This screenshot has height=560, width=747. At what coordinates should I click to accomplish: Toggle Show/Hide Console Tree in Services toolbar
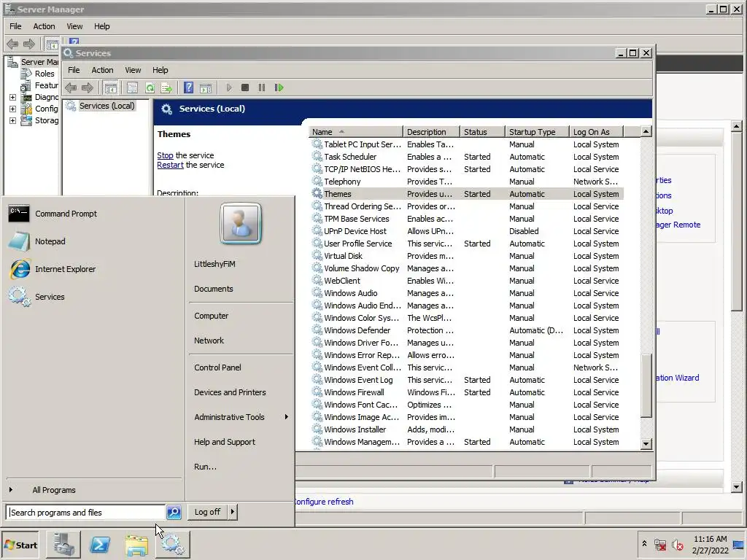111,87
